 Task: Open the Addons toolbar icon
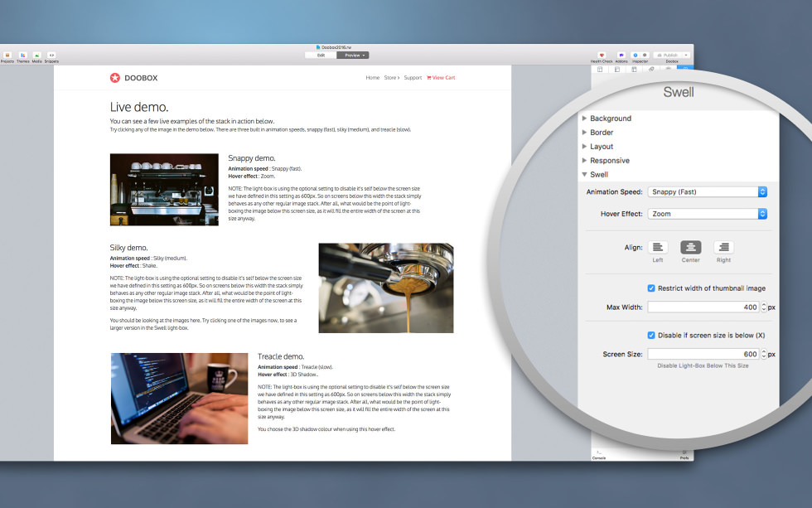[621, 55]
